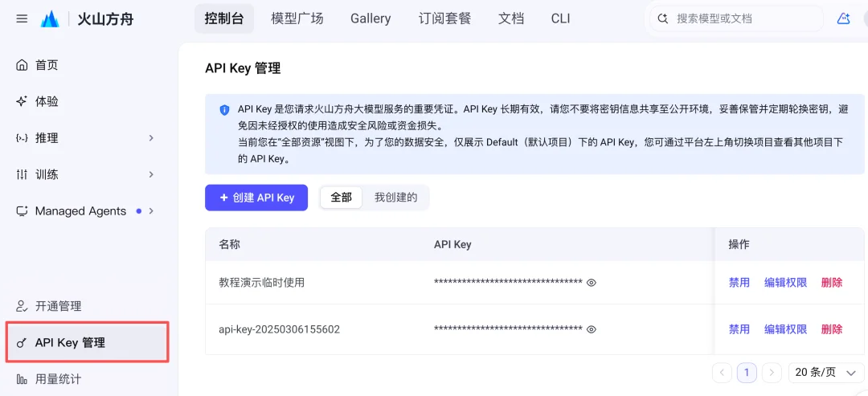
Task: Click 编辑权限 for api-key-20250306155602
Action: click(x=785, y=329)
